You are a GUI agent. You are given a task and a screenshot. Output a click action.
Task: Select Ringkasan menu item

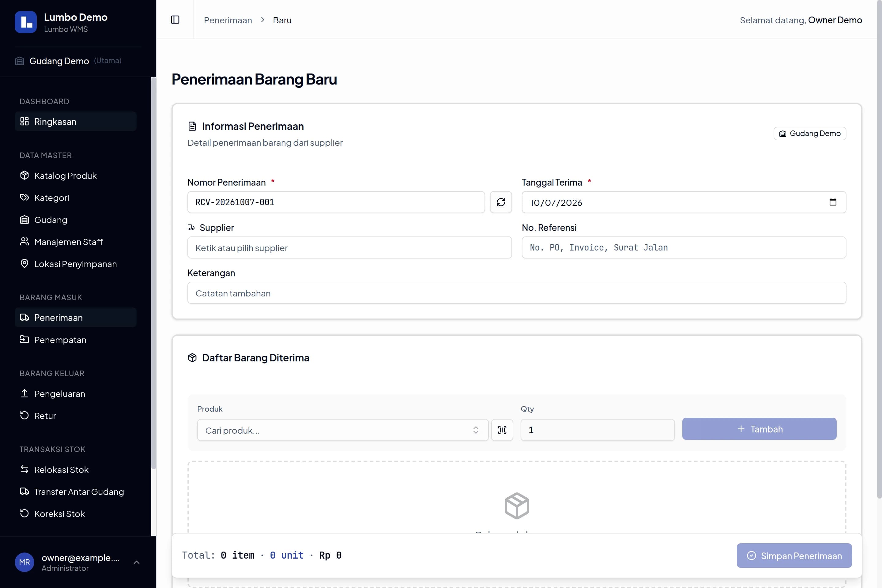(75, 122)
